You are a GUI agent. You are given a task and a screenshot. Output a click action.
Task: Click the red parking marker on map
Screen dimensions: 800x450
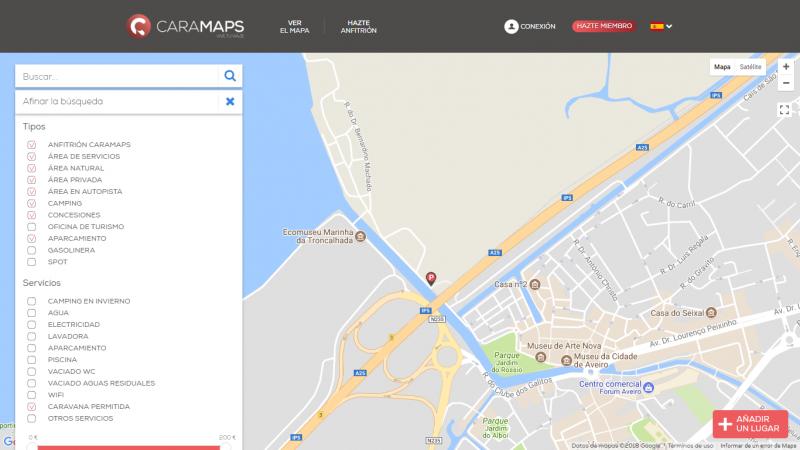(431, 279)
